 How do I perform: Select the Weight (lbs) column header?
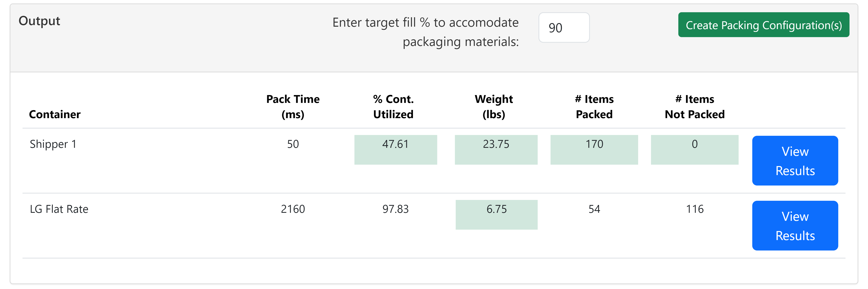coord(494,107)
